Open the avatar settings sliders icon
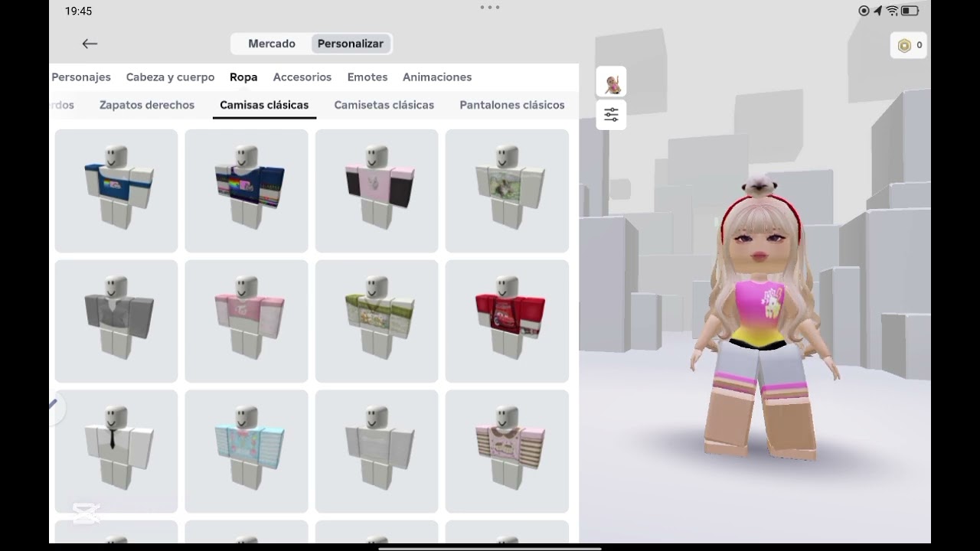This screenshot has height=551, width=980. click(x=611, y=115)
